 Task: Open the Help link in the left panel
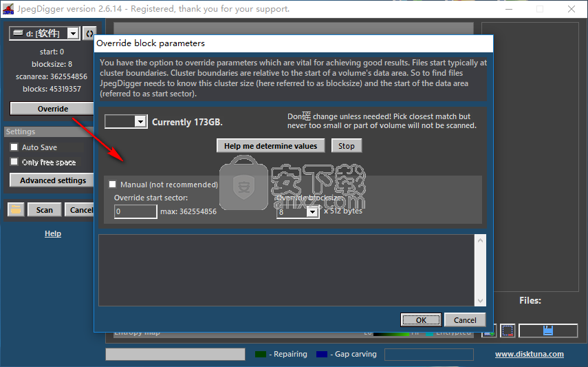click(53, 233)
